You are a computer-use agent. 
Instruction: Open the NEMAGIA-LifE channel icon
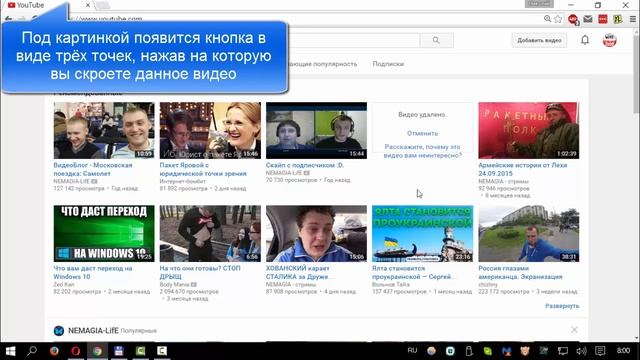coord(59,331)
